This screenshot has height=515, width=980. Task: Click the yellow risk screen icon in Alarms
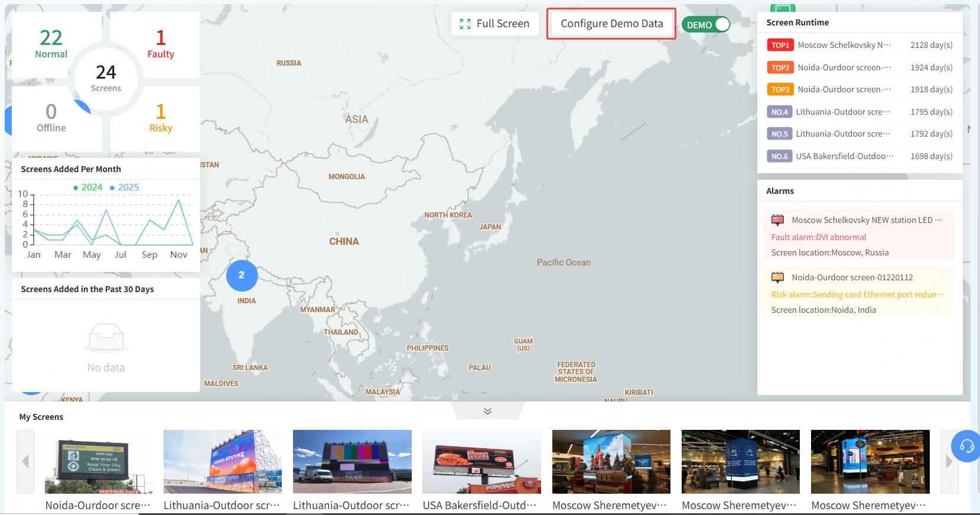(778, 277)
